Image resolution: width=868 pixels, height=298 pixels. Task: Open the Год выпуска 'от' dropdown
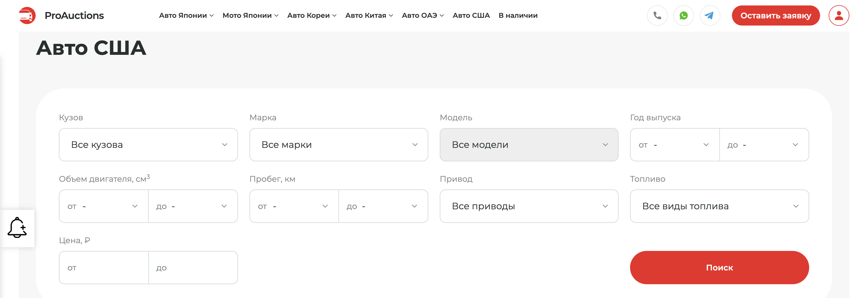tap(675, 145)
